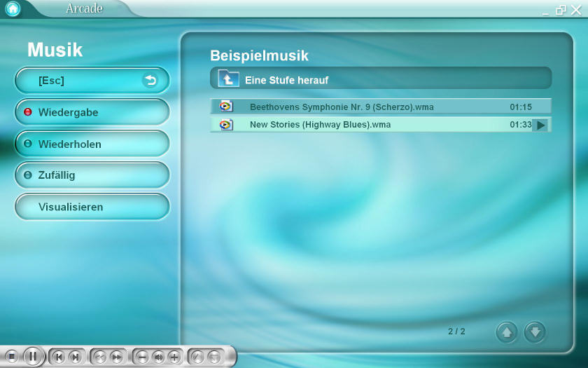Click duration 01:33 of New Stories track
Viewport: 588px width, 368px height.
pos(521,125)
